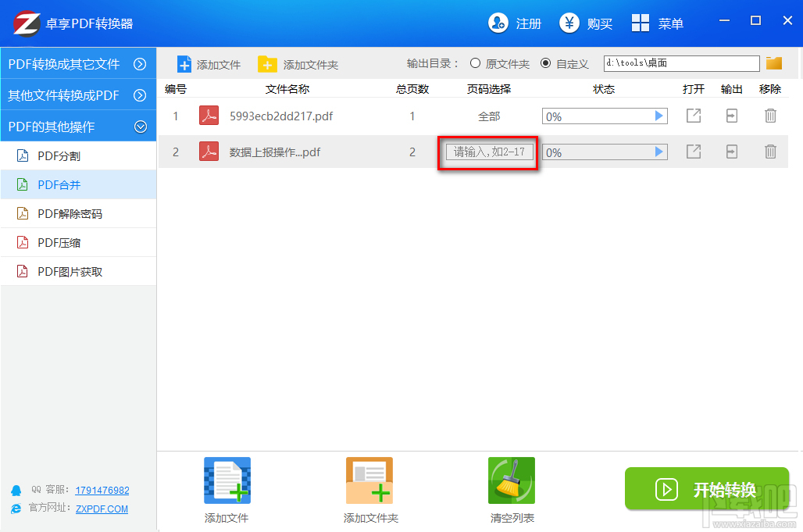Click the 文件名称 column header

287,89
